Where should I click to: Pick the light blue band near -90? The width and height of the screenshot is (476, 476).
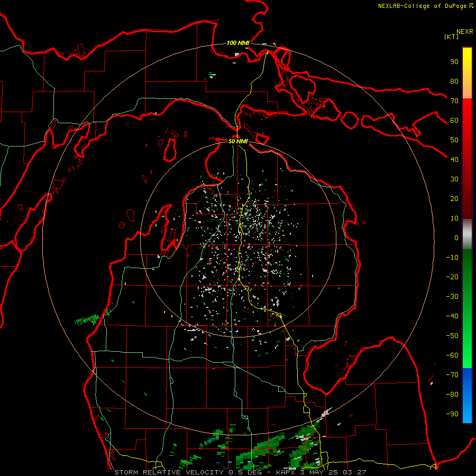(x=467, y=413)
